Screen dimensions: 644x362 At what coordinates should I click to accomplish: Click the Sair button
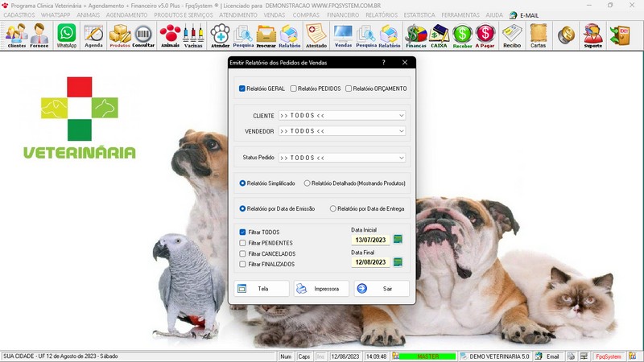[x=382, y=289]
